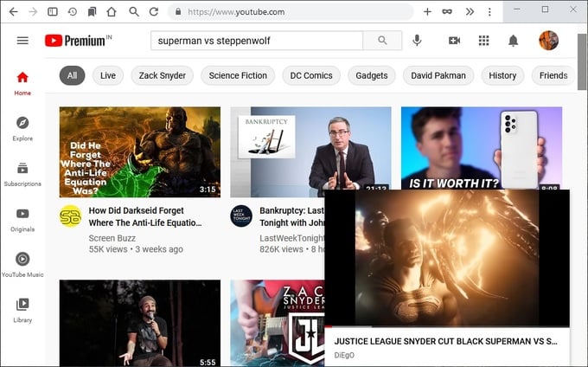Open Bankruptcy: Last Week Tonight title link
This screenshot has height=367, width=588.
291,216
